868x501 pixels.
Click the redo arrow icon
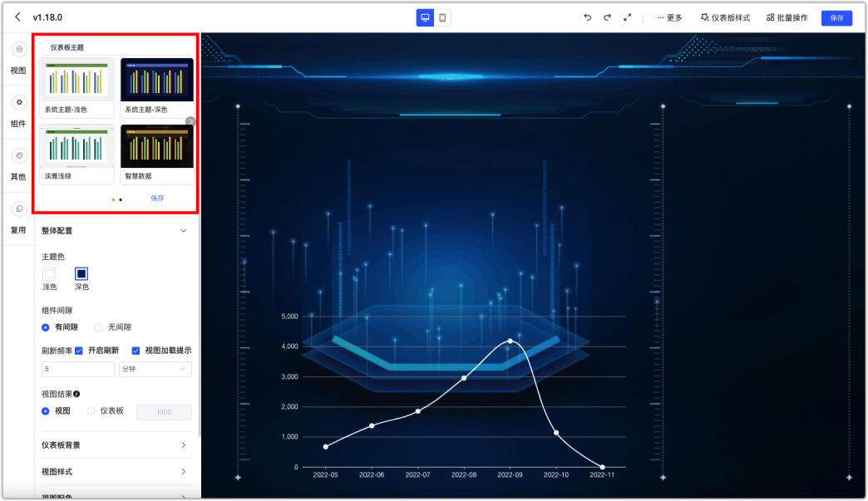point(607,17)
